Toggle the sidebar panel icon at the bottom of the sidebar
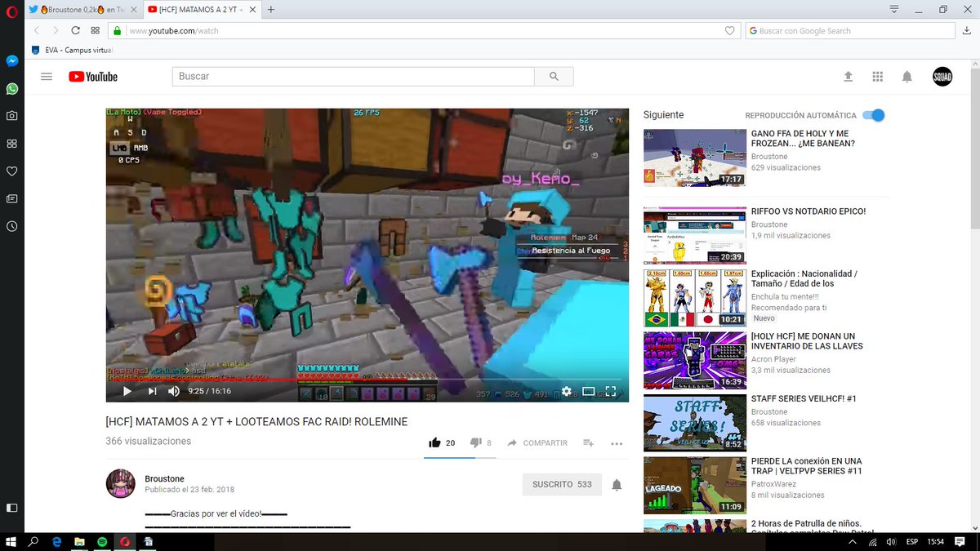 pos(12,507)
